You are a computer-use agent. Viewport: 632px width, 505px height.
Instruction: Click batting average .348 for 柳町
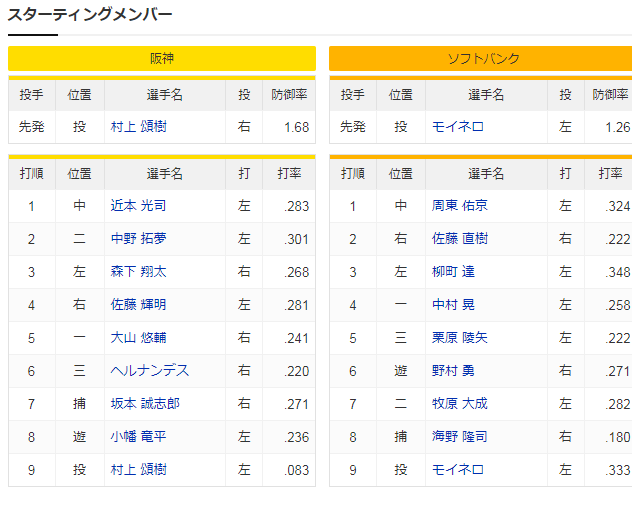(x=618, y=272)
